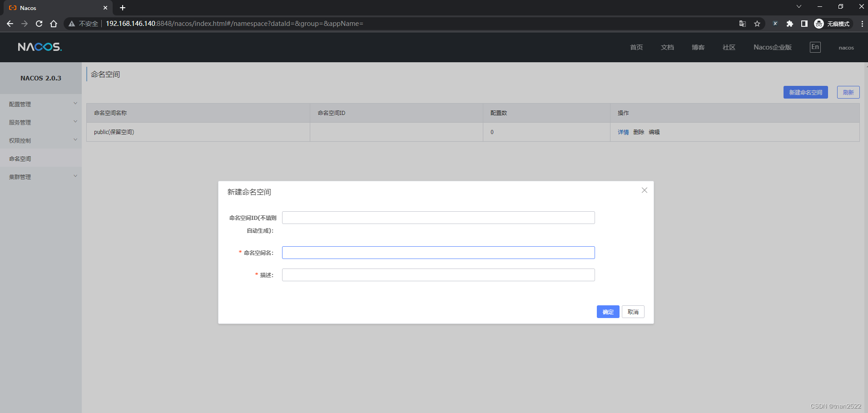Expand 配置管理 sidebar menu
This screenshot has width=868, height=413.
click(41, 104)
